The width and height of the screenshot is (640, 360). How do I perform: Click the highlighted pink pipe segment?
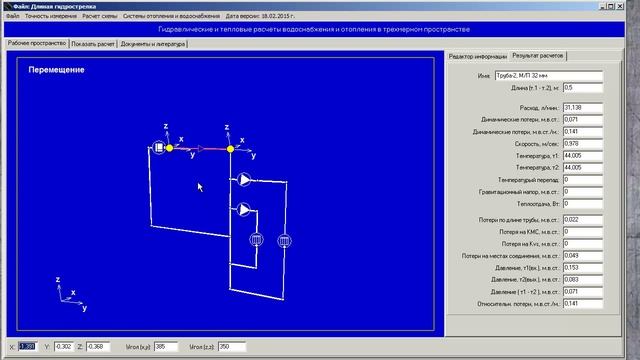click(x=200, y=149)
